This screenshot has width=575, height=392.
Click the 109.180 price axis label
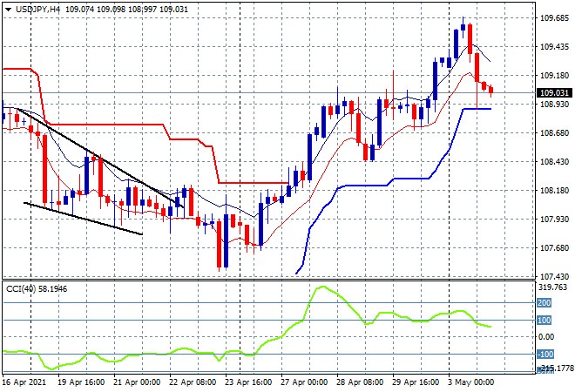pos(554,76)
